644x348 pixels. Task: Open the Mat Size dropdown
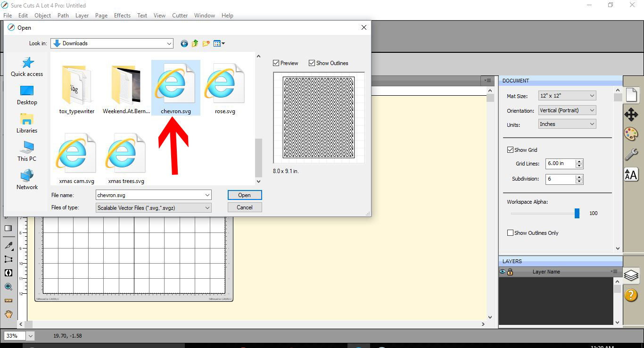tap(567, 96)
